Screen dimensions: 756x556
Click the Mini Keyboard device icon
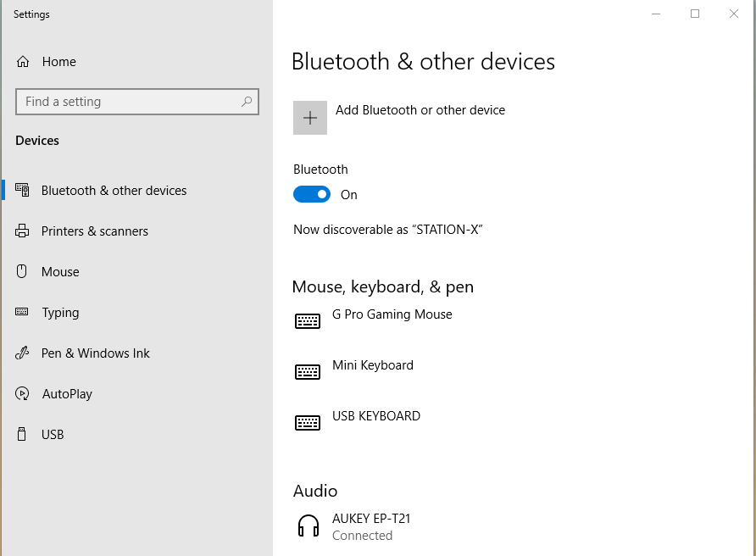click(x=308, y=372)
